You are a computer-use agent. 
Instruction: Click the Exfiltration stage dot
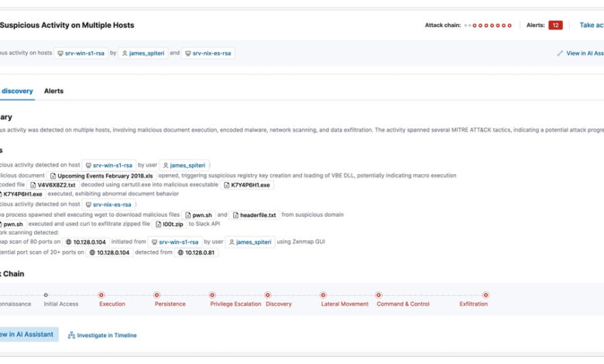point(486,294)
